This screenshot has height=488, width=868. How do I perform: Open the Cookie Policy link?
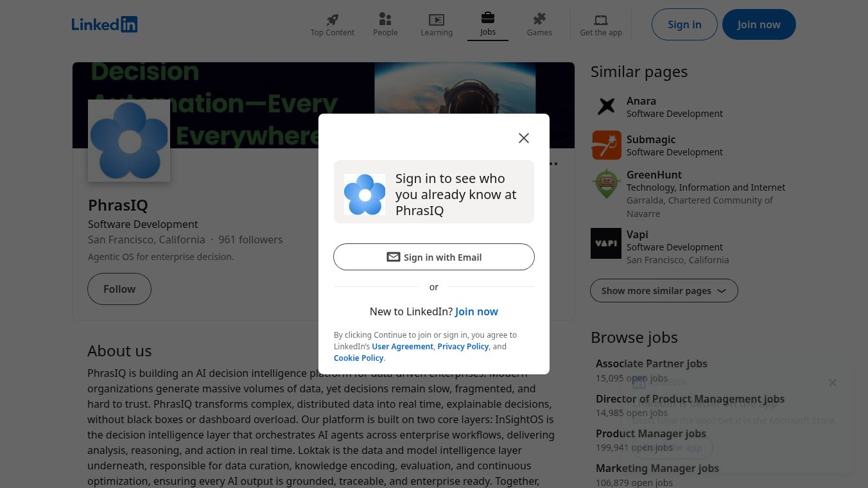358,358
